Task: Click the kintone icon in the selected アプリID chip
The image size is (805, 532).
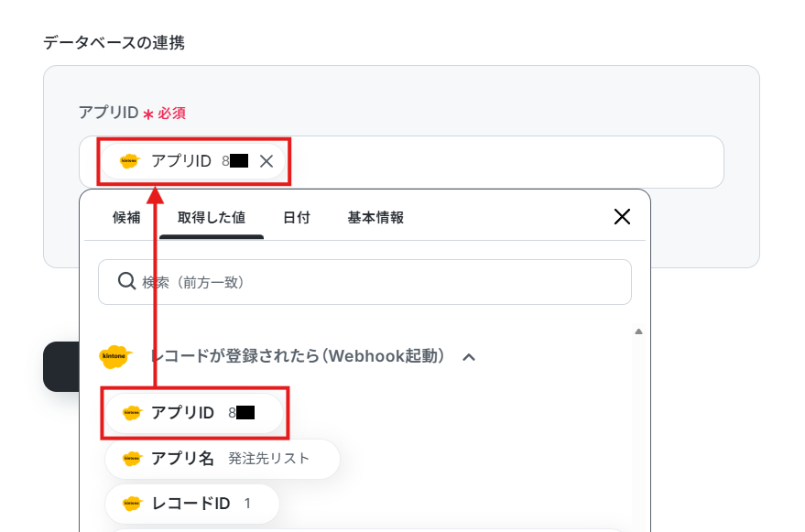Action: coord(129,161)
